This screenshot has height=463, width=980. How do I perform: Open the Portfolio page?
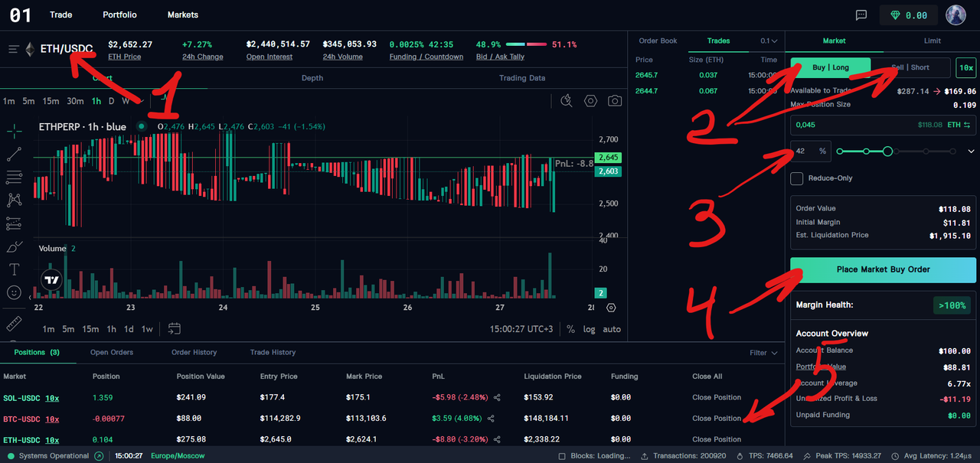(x=119, y=15)
